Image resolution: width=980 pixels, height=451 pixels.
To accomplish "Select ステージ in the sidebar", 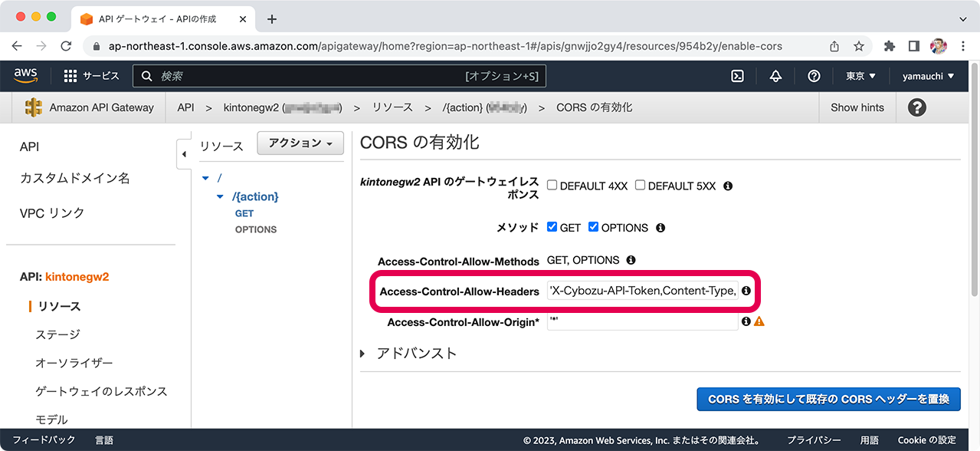I will click(57, 334).
